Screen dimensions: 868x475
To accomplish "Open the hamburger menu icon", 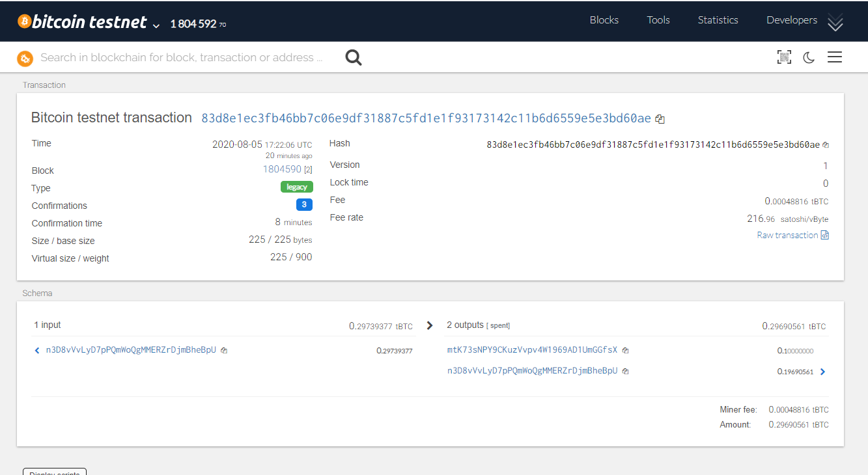I will (835, 57).
